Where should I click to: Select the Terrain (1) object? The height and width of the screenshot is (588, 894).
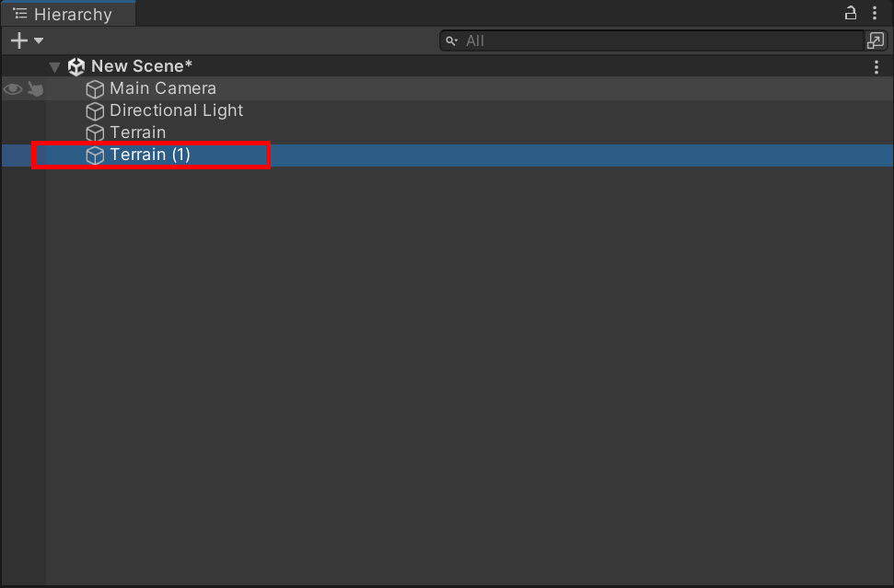[x=447, y=155]
